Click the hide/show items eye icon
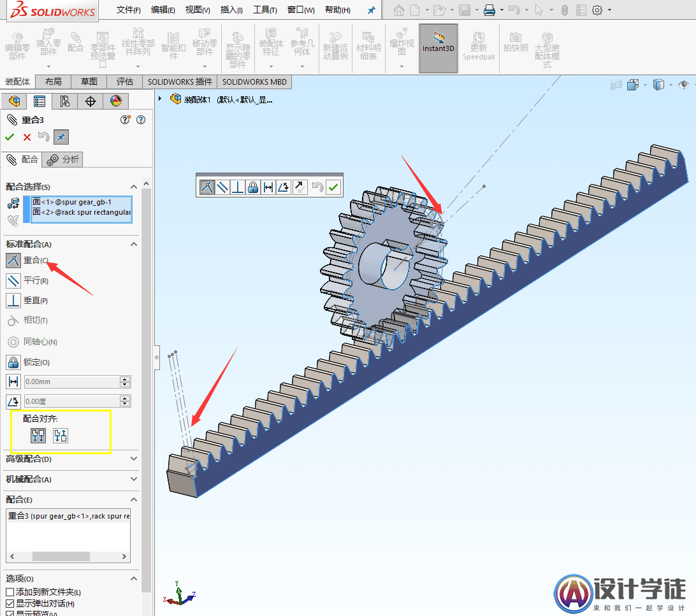 point(683,84)
